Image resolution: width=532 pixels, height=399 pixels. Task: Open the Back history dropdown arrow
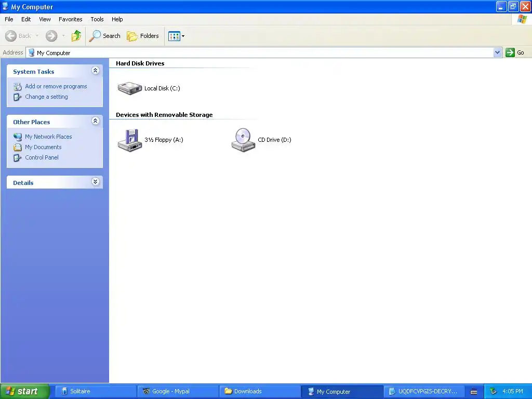point(37,36)
